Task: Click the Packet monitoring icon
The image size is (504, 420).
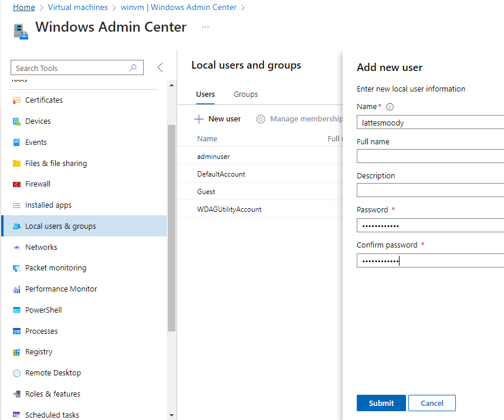Action: [16, 268]
